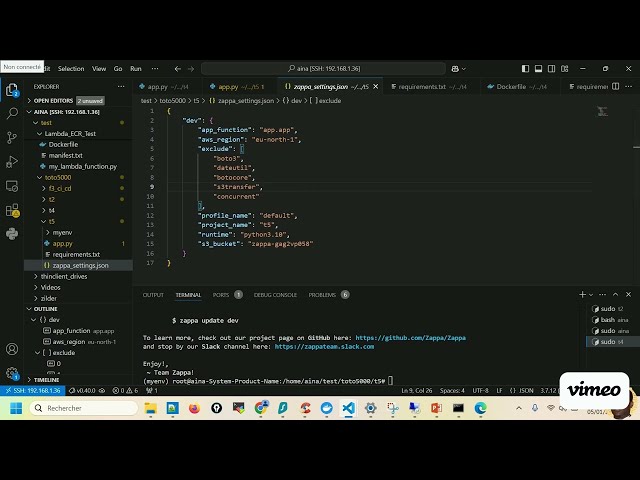Open editor more actions ellipsis

(x=629, y=87)
